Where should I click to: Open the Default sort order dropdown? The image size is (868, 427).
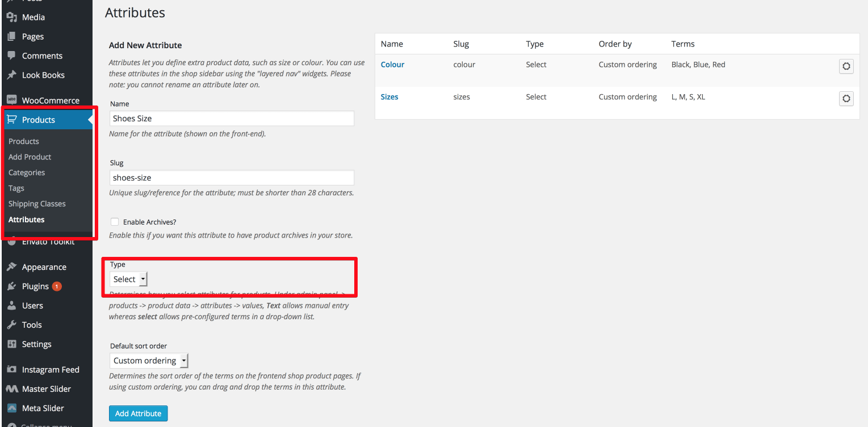pos(149,361)
